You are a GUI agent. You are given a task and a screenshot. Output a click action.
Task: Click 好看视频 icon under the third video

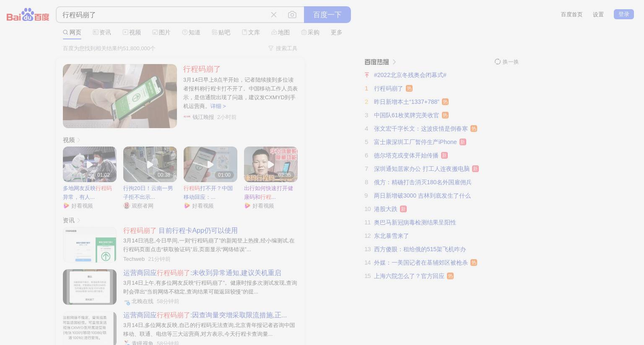[187, 206]
